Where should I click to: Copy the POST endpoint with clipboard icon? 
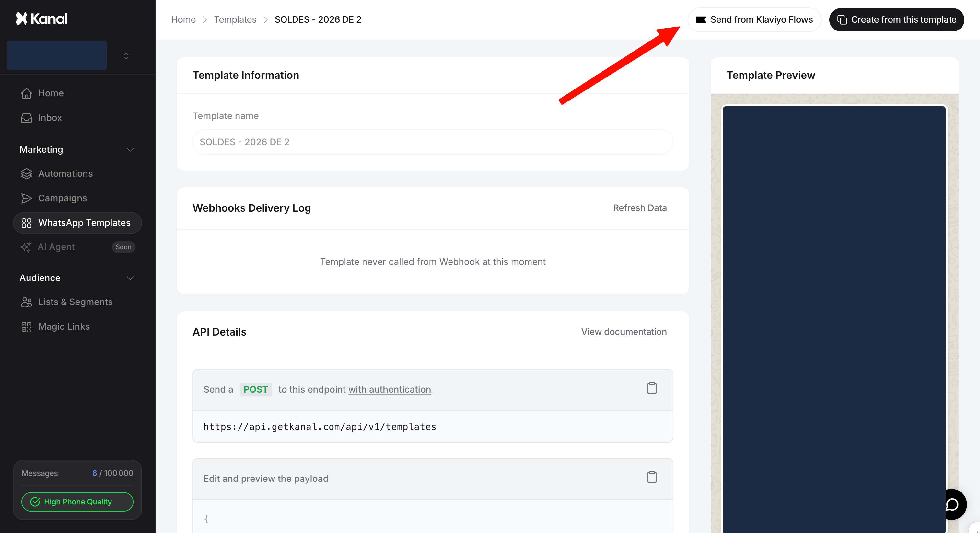(652, 388)
